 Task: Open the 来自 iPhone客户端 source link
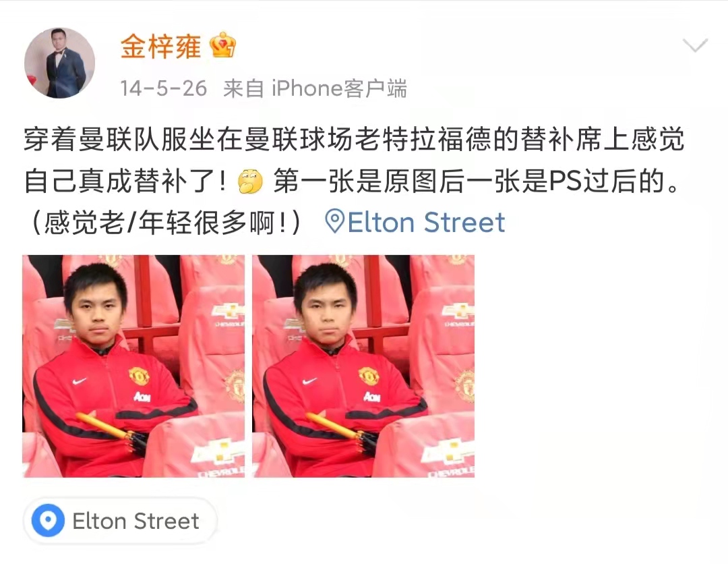315,88
